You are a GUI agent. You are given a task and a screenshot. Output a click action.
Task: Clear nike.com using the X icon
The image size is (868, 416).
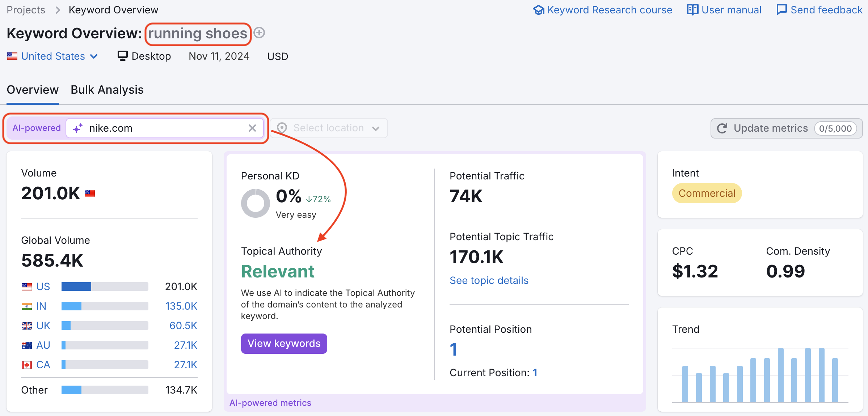(x=252, y=128)
